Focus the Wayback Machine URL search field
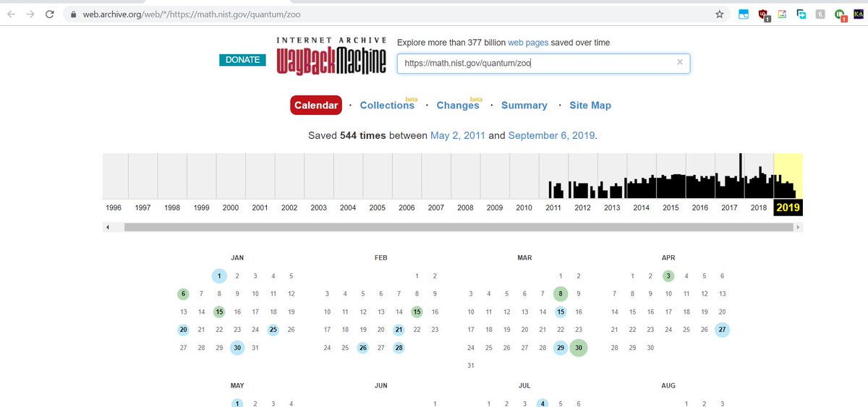This screenshot has height=407, width=868. [x=543, y=64]
